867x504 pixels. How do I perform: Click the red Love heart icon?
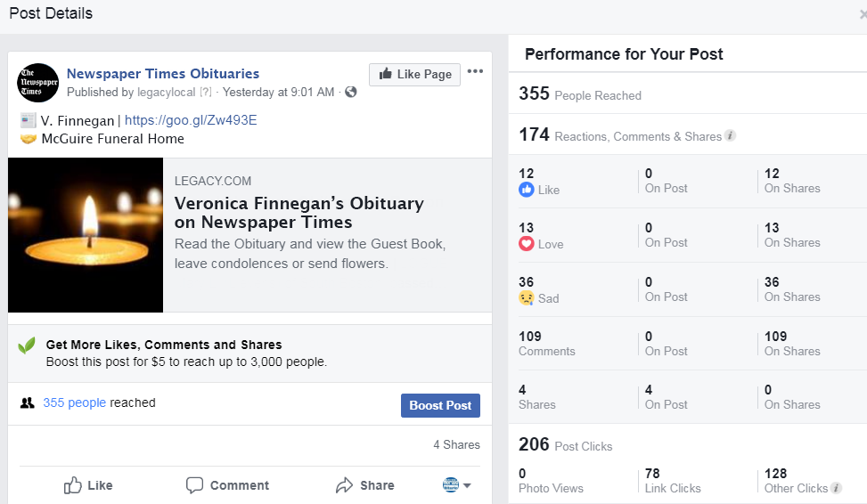click(526, 244)
